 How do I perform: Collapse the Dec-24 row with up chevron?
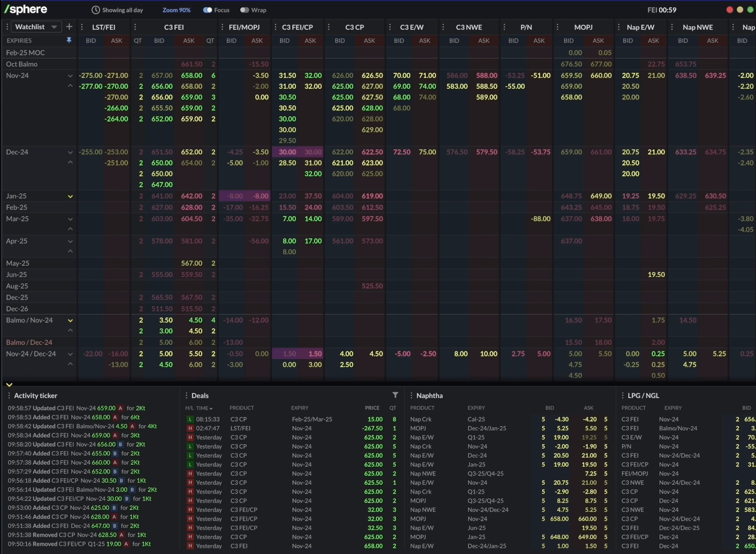coord(70,163)
